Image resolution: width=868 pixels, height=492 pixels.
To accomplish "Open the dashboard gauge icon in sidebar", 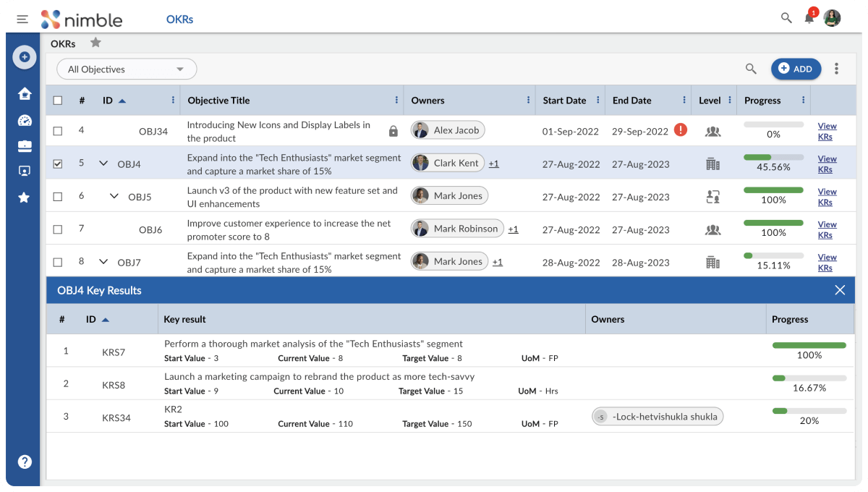I will click(25, 120).
